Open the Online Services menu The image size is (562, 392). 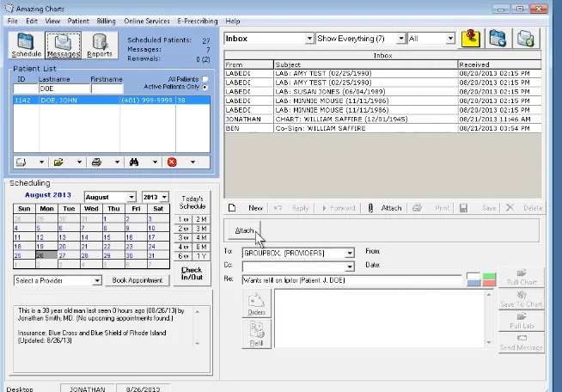pos(147,21)
